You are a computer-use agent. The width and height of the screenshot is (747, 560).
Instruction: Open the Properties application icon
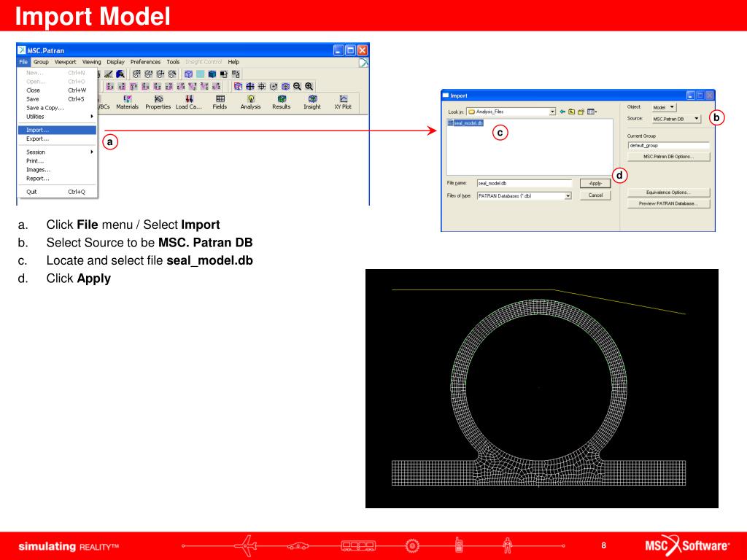158,102
